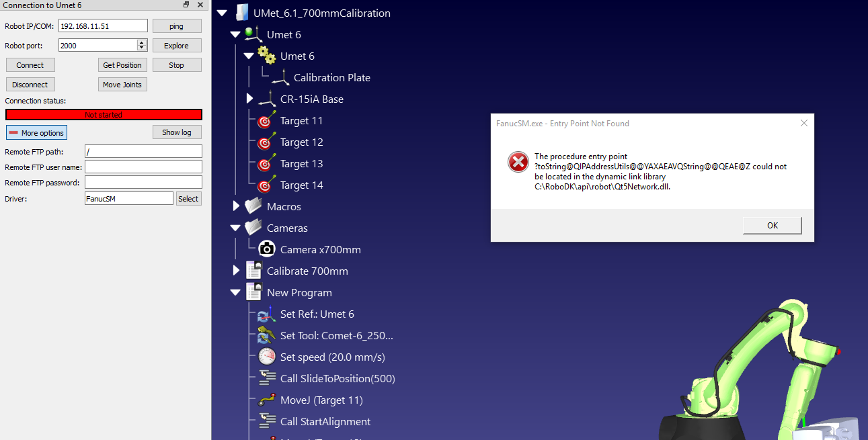Click the Calibration Plate frame icon
This screenshot has height=440, width=868.
pos(280,78)
